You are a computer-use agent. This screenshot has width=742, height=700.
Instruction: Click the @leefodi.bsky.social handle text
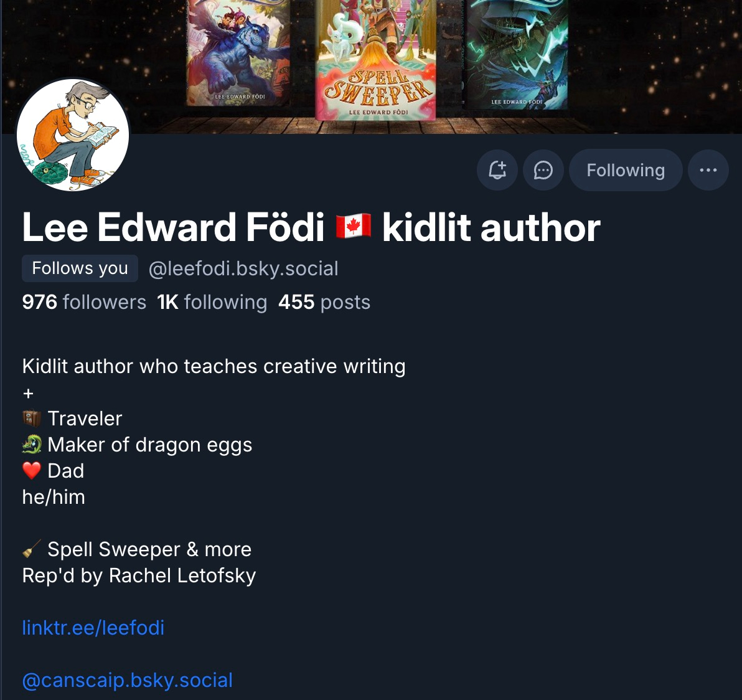[x=243, y=268]
